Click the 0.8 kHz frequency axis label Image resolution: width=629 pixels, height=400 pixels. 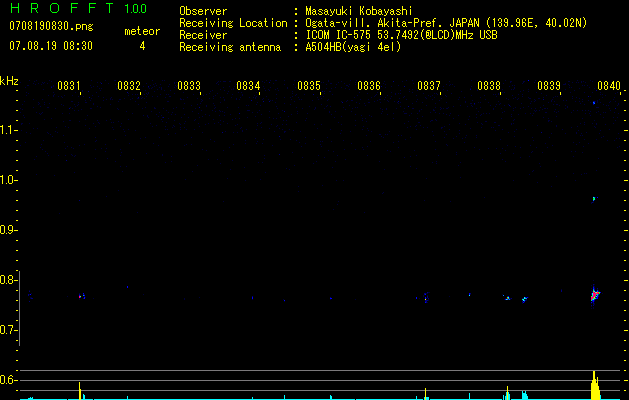pos(9,280)
